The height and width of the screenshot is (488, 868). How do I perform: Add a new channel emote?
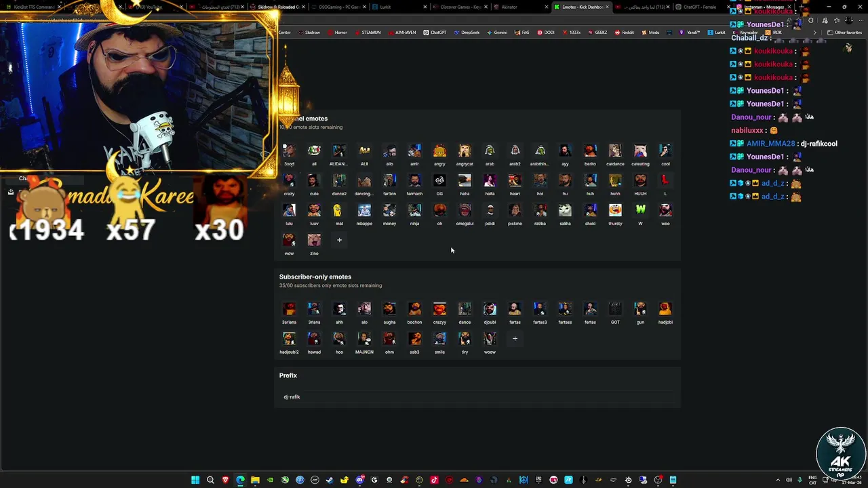click(x=339, y=240)
